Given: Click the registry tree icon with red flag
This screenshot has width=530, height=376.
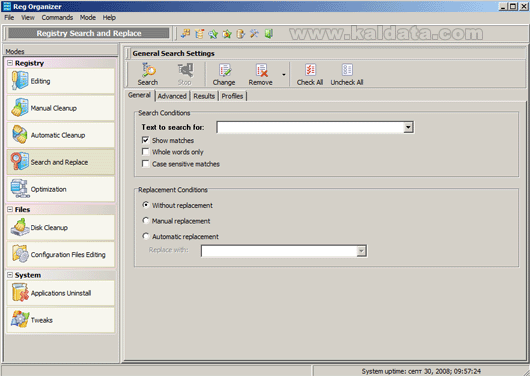Looking at the screenshot, I should tap(199, 33).
